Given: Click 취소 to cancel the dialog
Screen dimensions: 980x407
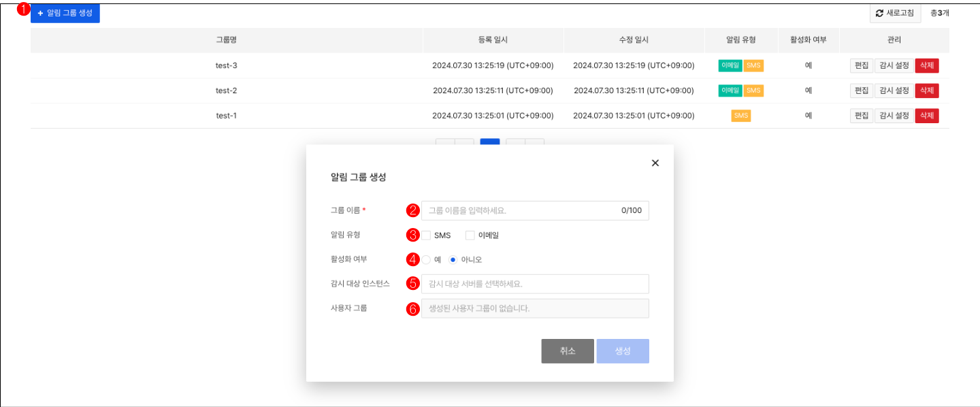Looking at the screenshot, I should pos(568,351).
